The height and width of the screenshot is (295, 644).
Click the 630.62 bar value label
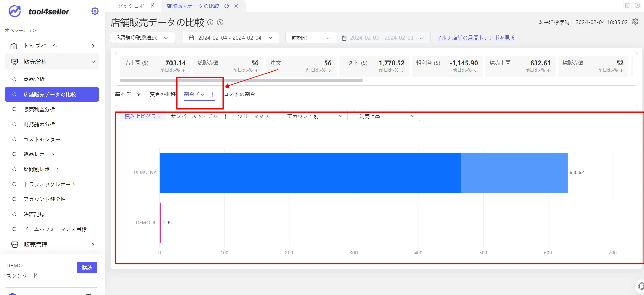pos(577,172)
